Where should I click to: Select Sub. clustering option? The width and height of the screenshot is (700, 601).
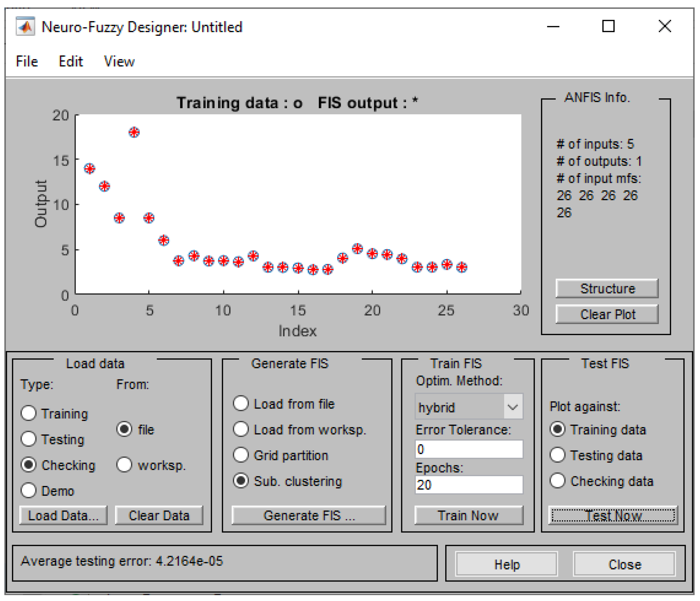click(241, 480)
